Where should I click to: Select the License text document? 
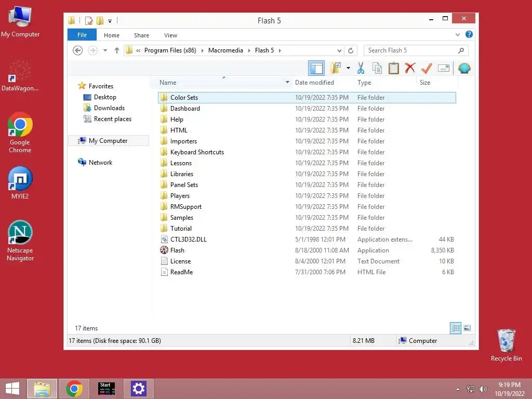pos(180,261)
